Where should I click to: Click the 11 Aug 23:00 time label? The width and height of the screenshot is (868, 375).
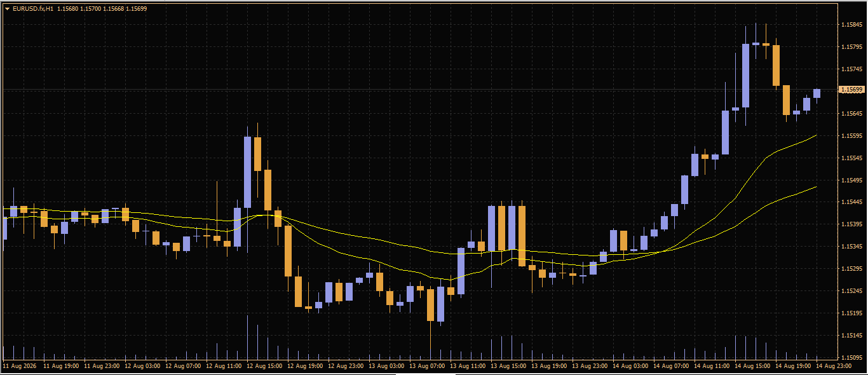pos(102,367)
